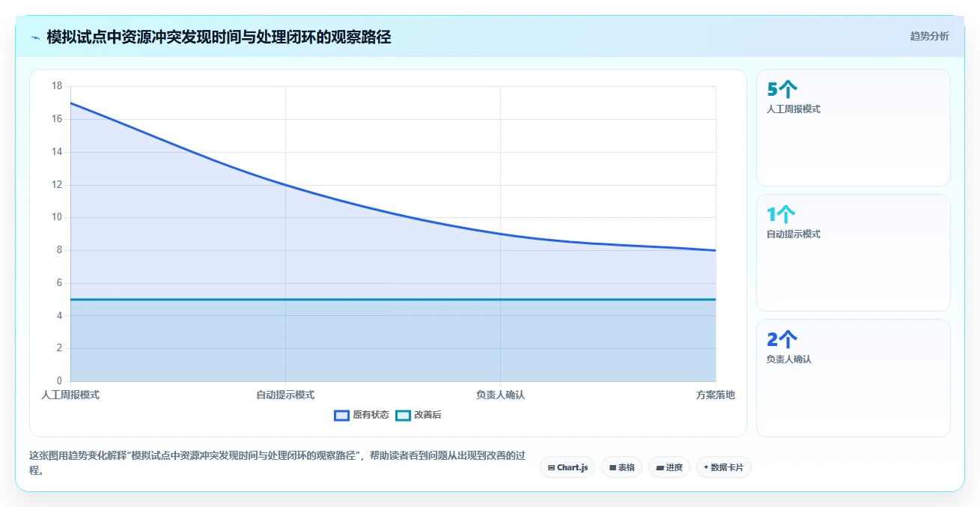This screenshot has height=507, width=980.
Task: Click the 原有状态 legend color box
Action: click(x=342, y=415)
